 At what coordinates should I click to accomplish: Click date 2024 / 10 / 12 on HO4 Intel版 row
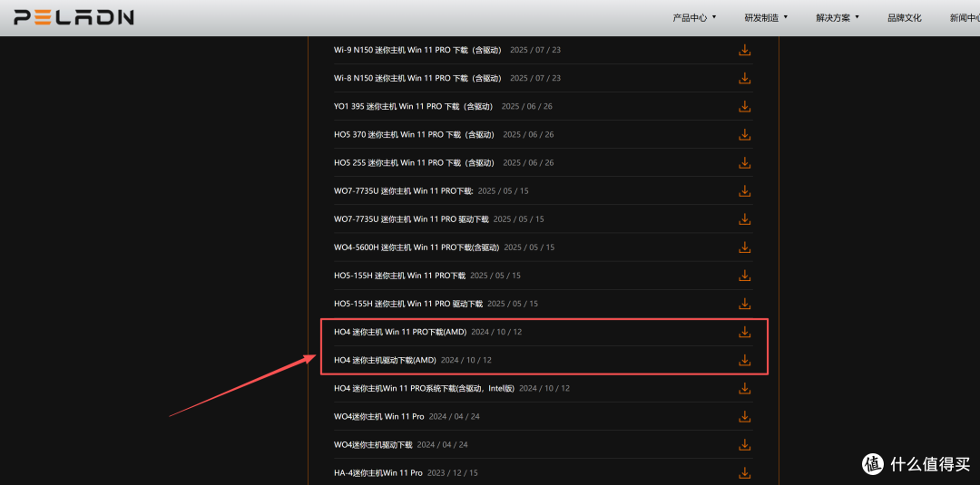544,388
